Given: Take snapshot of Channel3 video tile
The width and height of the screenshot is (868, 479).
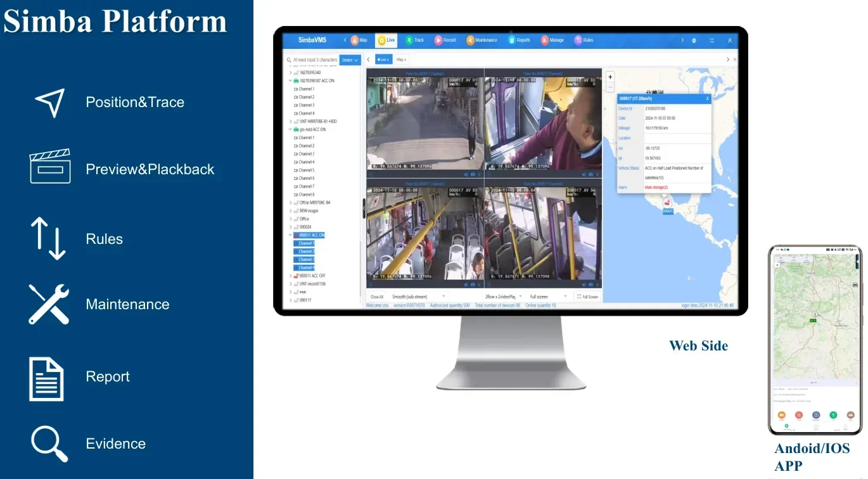Looking at the screenshot, I should [473, 284].
